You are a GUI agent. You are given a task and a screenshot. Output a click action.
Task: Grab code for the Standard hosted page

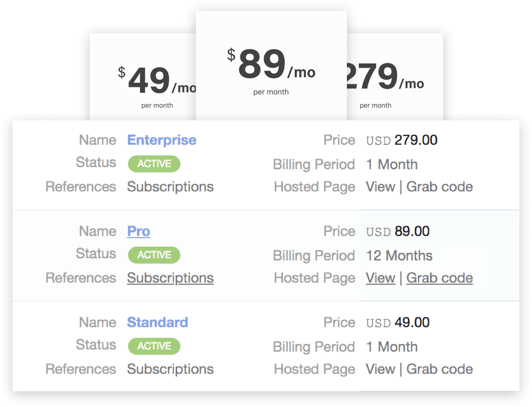click(439, 369)
